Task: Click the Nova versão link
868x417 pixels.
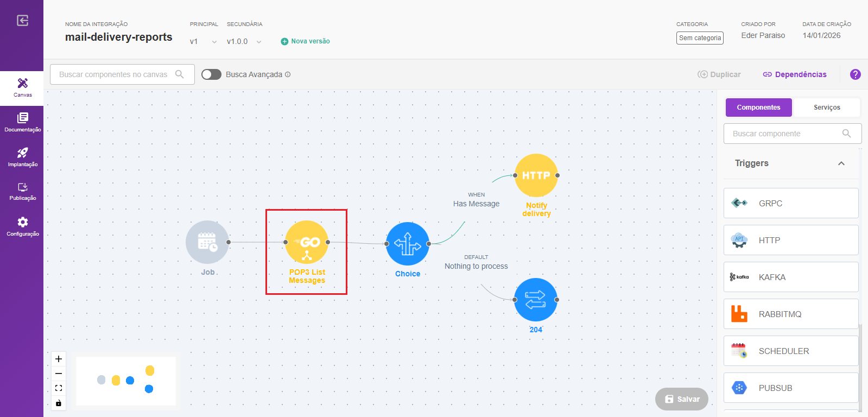Action: coord(306,41)
